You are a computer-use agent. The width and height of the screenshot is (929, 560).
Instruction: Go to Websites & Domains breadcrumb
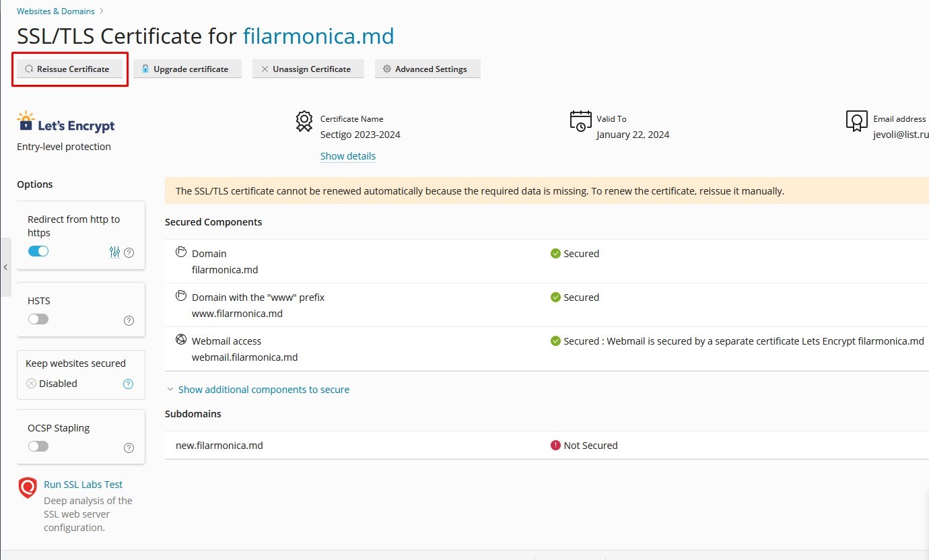coord(57,11)
